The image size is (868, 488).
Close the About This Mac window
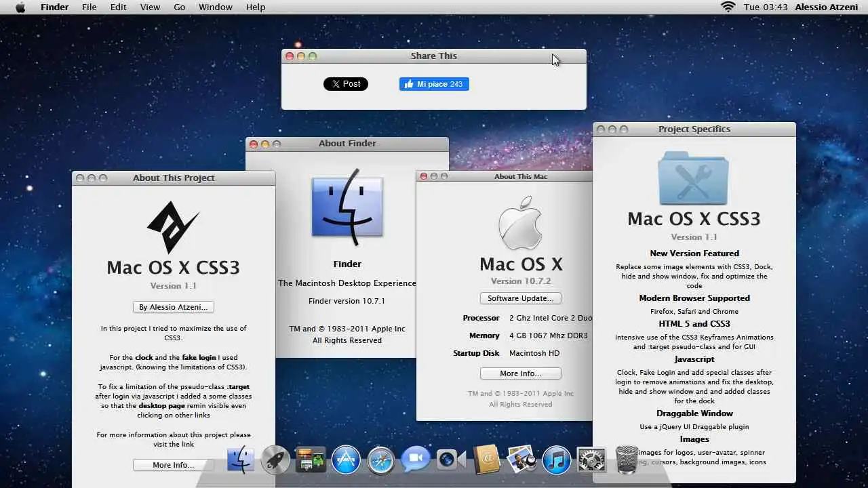coord(424,176)
